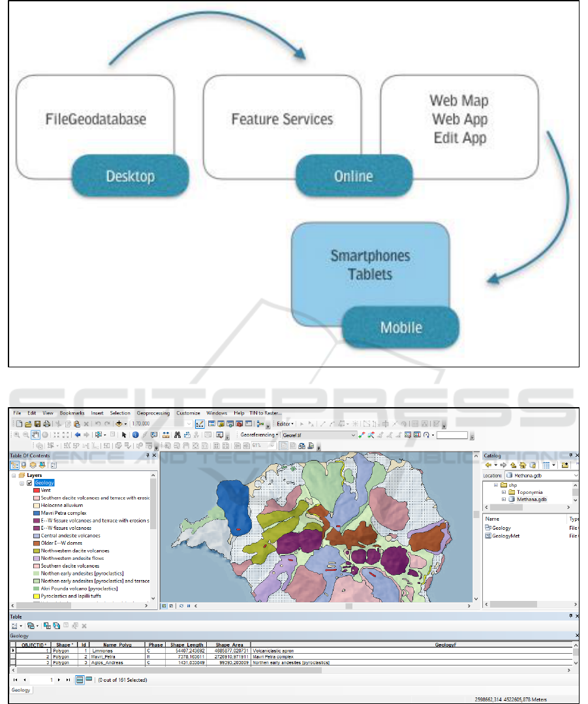
Task: Toggle the Geology layer visibility checkbox
Action: [29, 483]
